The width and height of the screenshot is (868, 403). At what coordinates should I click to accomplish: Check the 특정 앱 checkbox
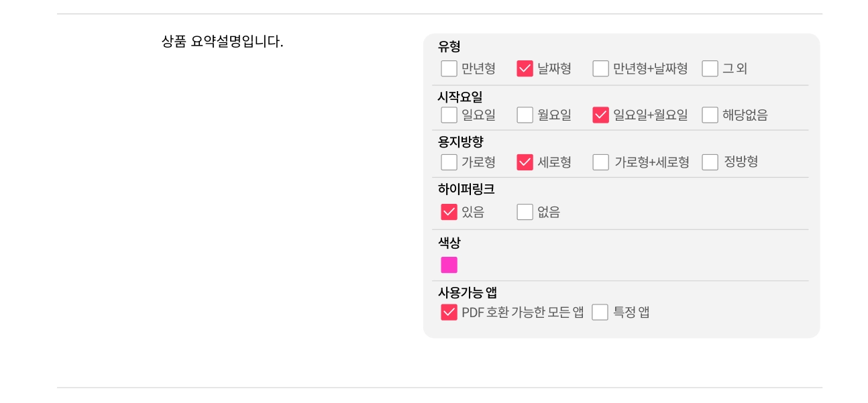click(600, 312)
